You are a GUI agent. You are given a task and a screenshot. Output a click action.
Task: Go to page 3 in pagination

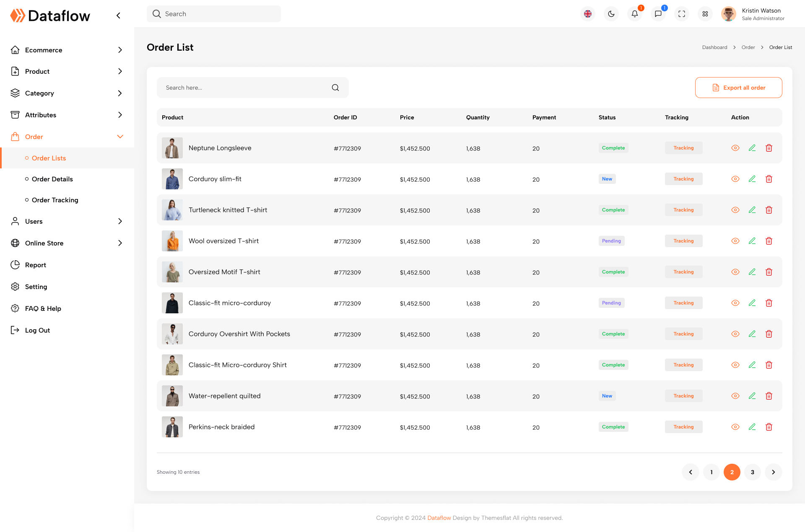point(752,472)
